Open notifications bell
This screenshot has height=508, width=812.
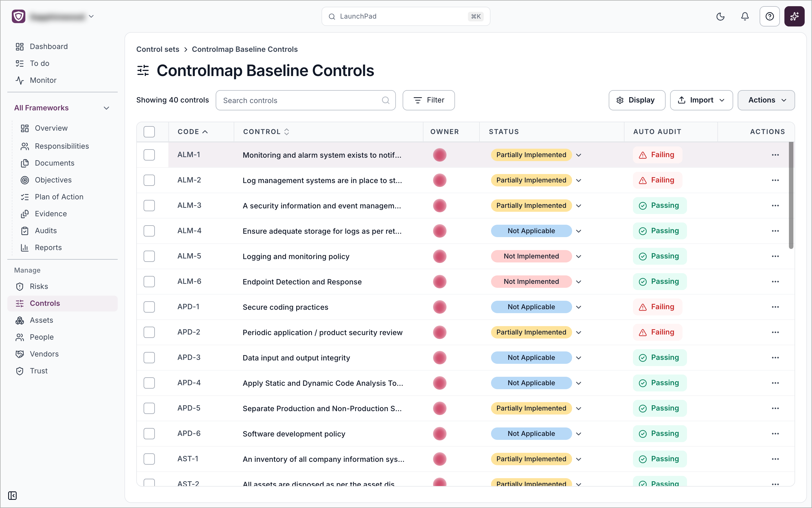pyautogui.click(x=745, y=16)
